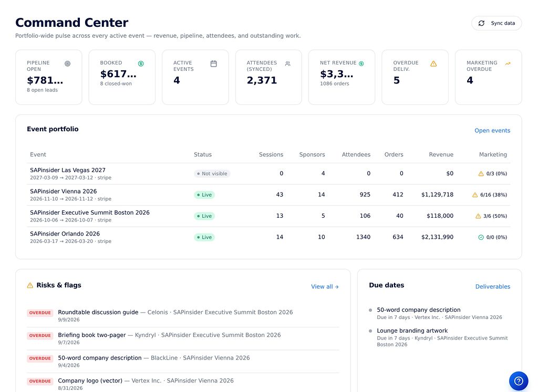The height and width of the screenshot is (392, 538).
Task: Click the Marketing column header
Action: pos(493,154)
